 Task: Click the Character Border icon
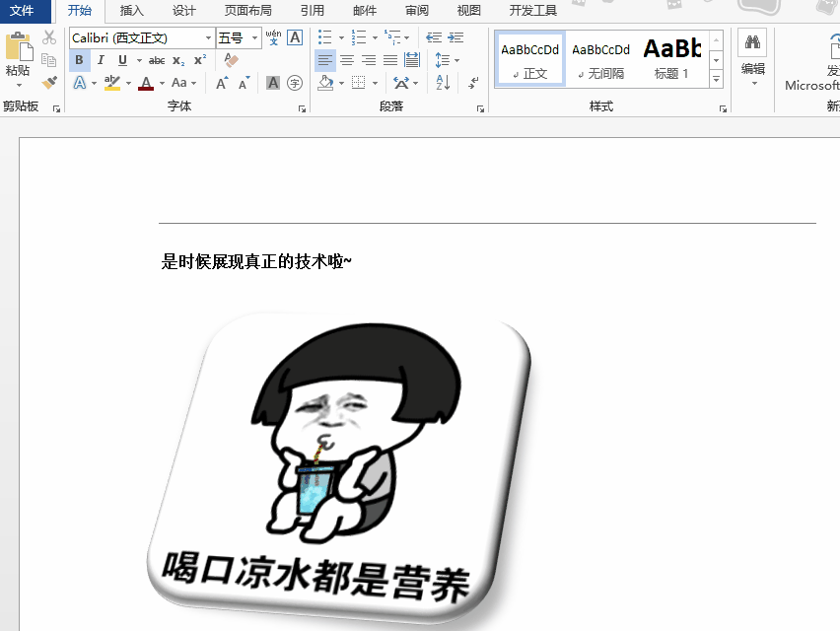(295, 37)
